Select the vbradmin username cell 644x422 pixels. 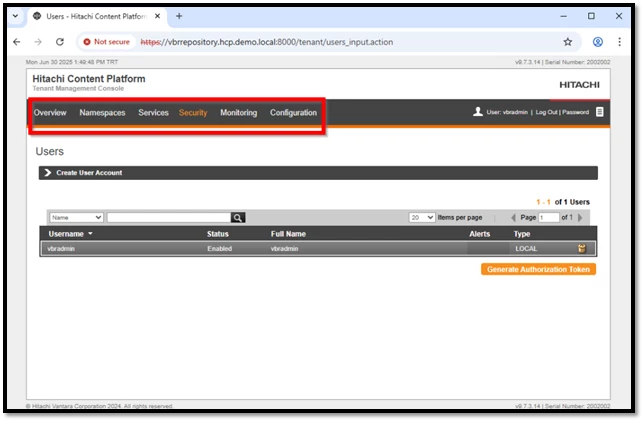pos(61,249)
